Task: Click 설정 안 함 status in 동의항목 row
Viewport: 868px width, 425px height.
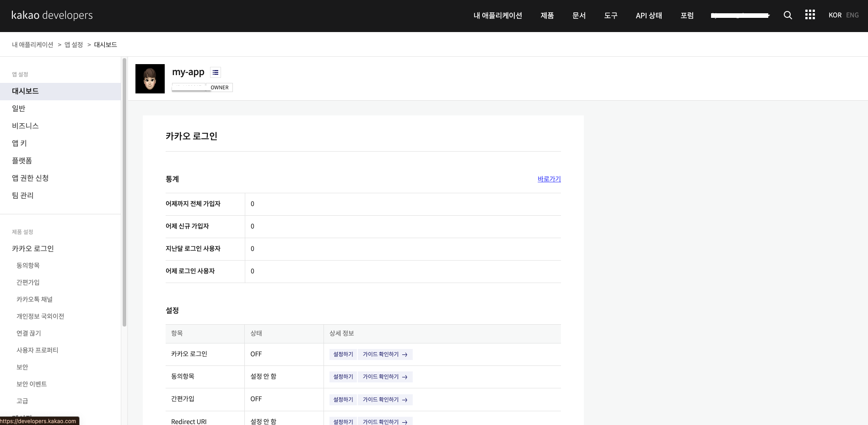Action: tap(264, 376)
